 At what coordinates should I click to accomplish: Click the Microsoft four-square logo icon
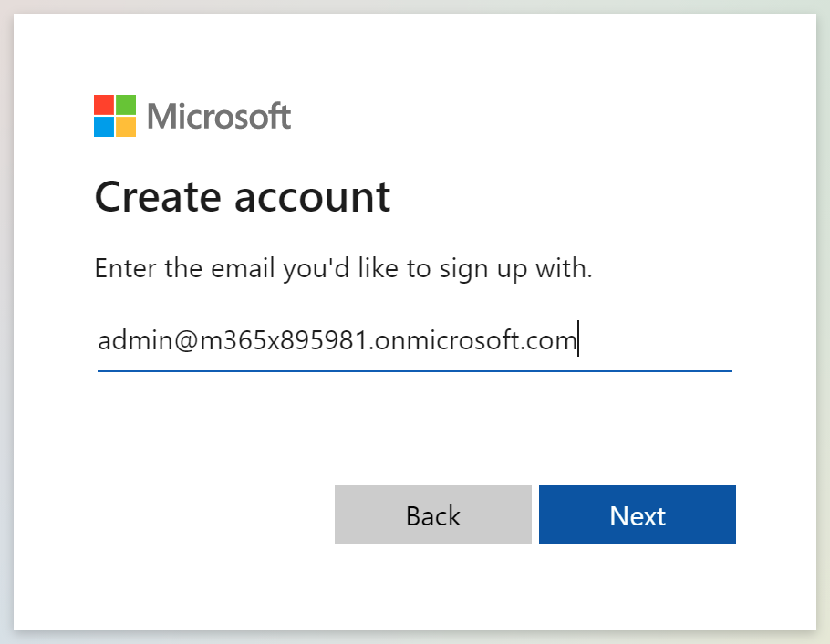click(115, 116)
